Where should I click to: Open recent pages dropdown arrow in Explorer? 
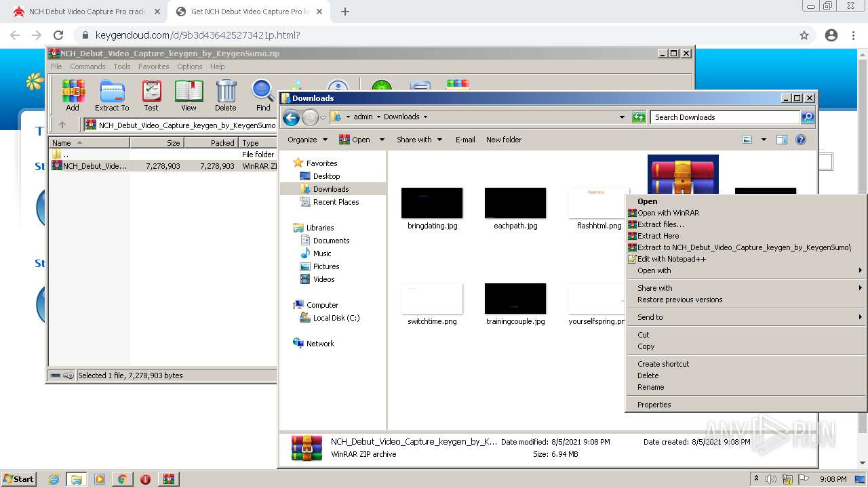pos(323,117)
